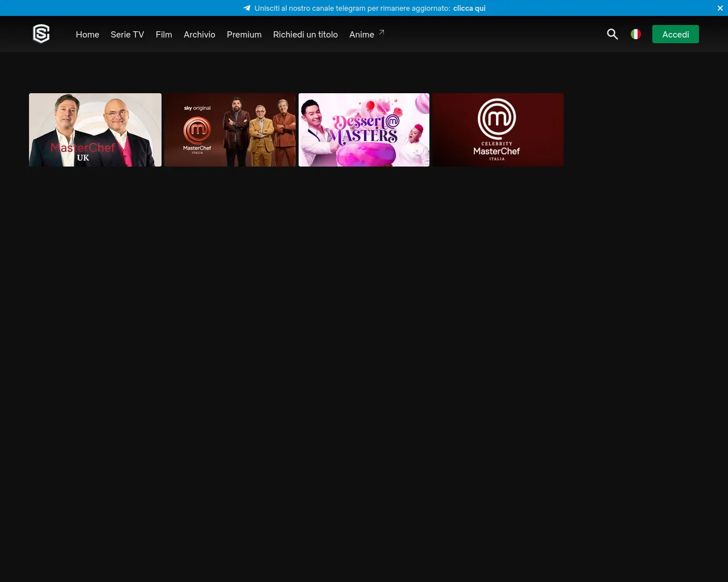Viewport: 728px width, 582px height.
Task: Open the MasterChef UK thumbnail
Action: [95, 130]
